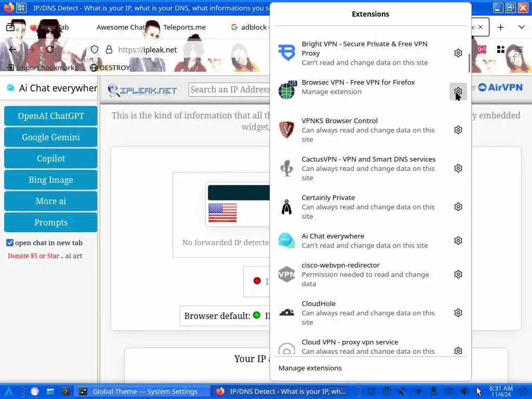This screenshot has width=532, height=399.
Task: Click the CloudHole cloud icon
Action: [x=287, y=312]
